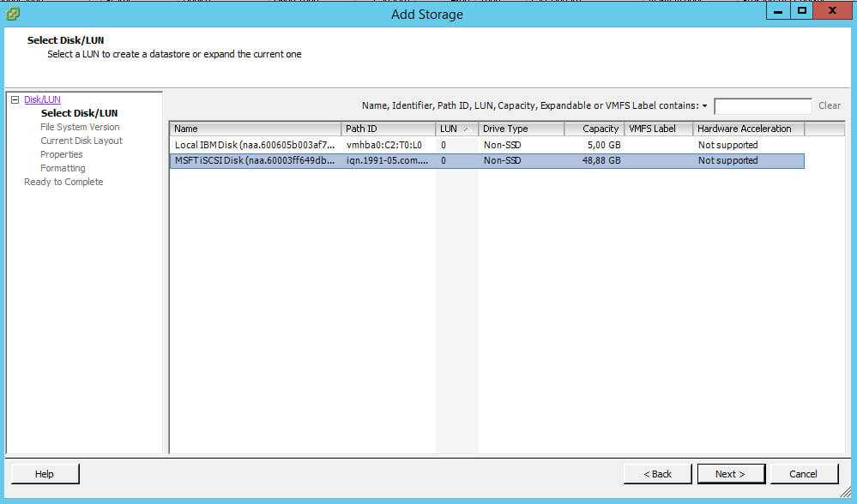Image resolution: width=857 pixels, height=504 pixels.
Task: Select the MSFT iSCSI Disk row
Action: 255,160
